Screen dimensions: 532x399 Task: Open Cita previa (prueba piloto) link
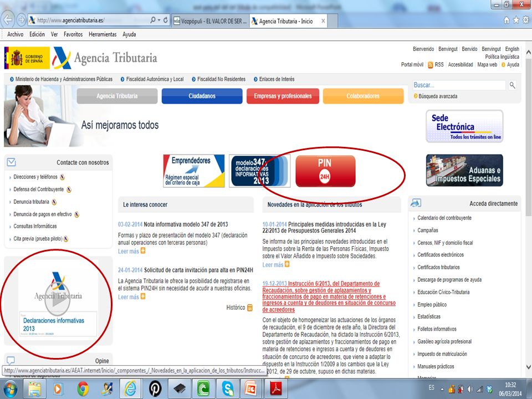click(x=38, y=239)
